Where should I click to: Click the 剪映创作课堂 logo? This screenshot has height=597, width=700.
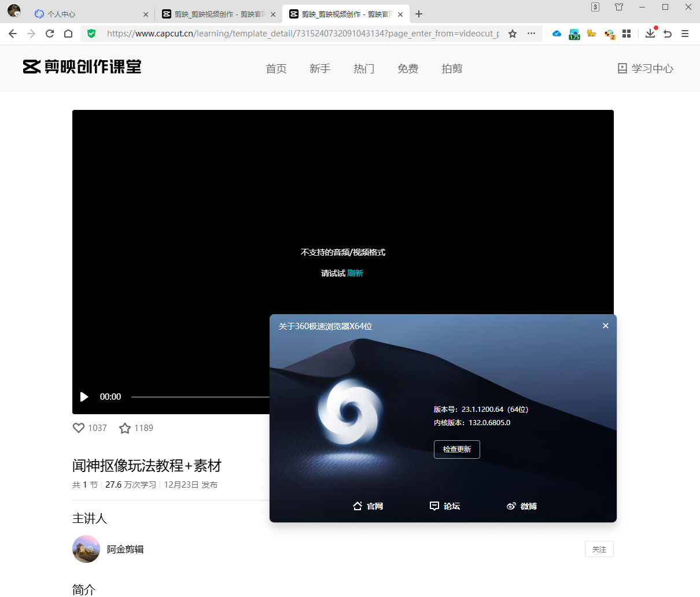point(82,67)
